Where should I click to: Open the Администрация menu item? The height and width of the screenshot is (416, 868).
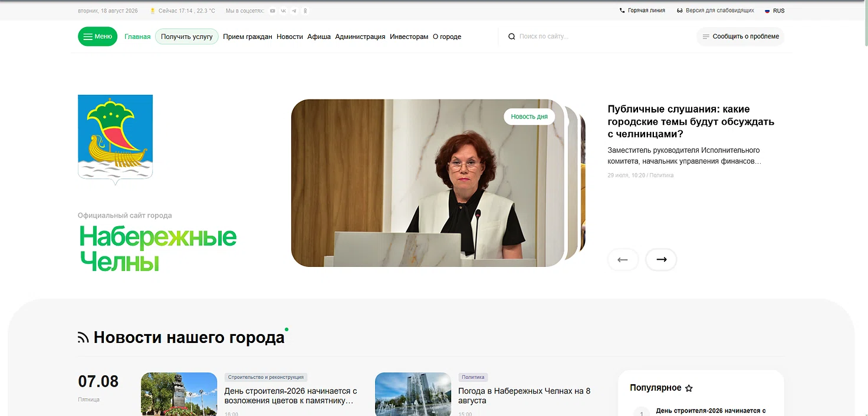pyautogui.click(x=360, y=37)
